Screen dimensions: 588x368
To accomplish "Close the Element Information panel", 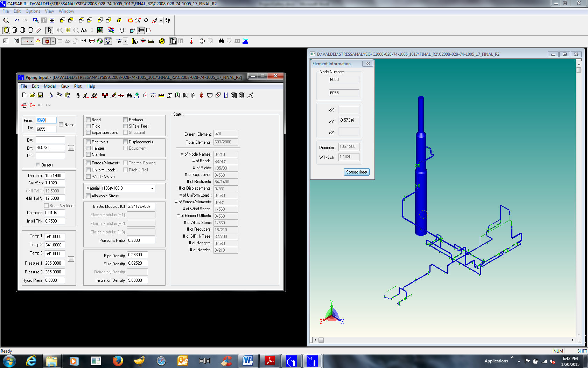I will click(x=367, y=64).
